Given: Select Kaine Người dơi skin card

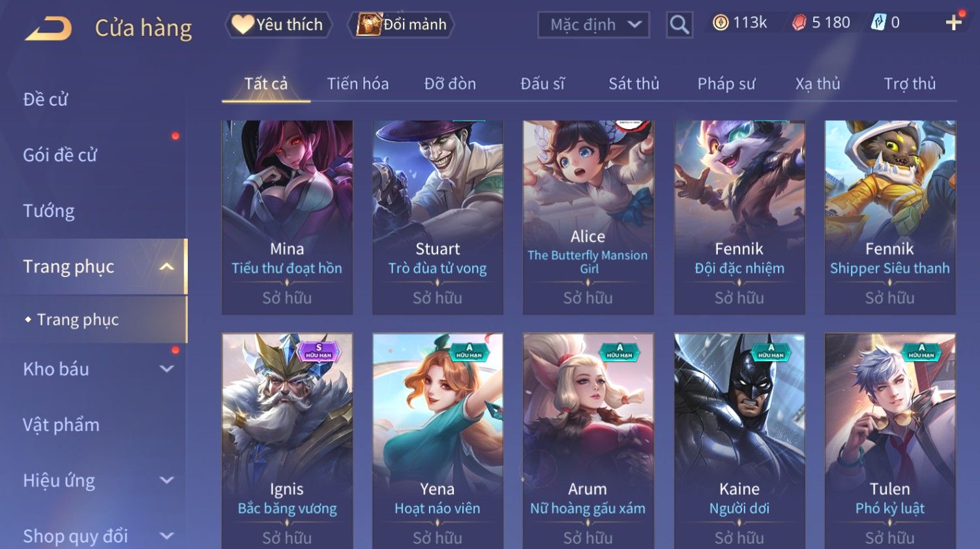Looking at the screenshot, I should [x=739, y=441].
